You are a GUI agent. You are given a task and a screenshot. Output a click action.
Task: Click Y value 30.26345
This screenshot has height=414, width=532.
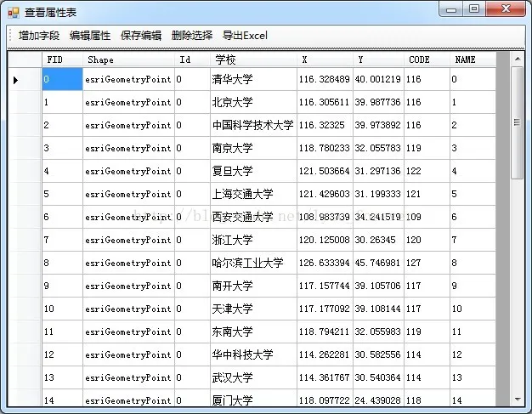coord(378,240)
